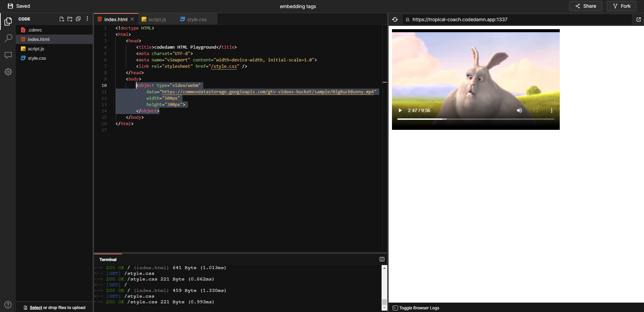The height and width of the screenshot is (312, 644).
Task: Switch to the style.css tab
Action: [196, 19]
